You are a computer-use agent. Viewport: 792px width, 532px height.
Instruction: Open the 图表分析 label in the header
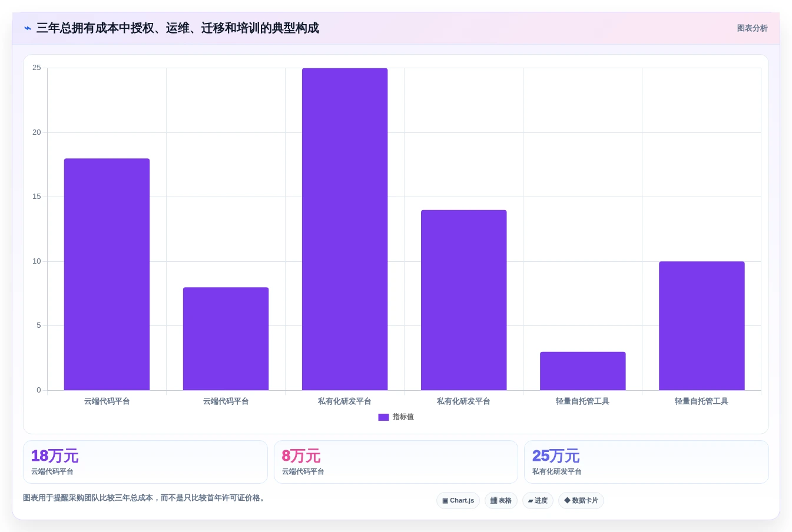pos(752,28)
